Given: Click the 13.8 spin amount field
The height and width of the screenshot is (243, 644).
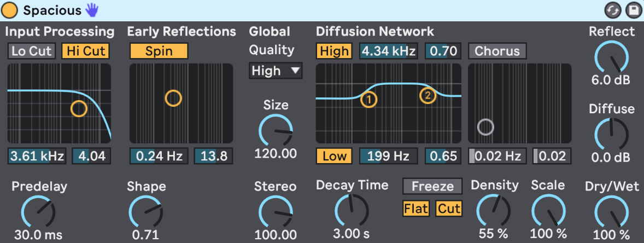Looking at the screenshot, I should click(214, 156).
